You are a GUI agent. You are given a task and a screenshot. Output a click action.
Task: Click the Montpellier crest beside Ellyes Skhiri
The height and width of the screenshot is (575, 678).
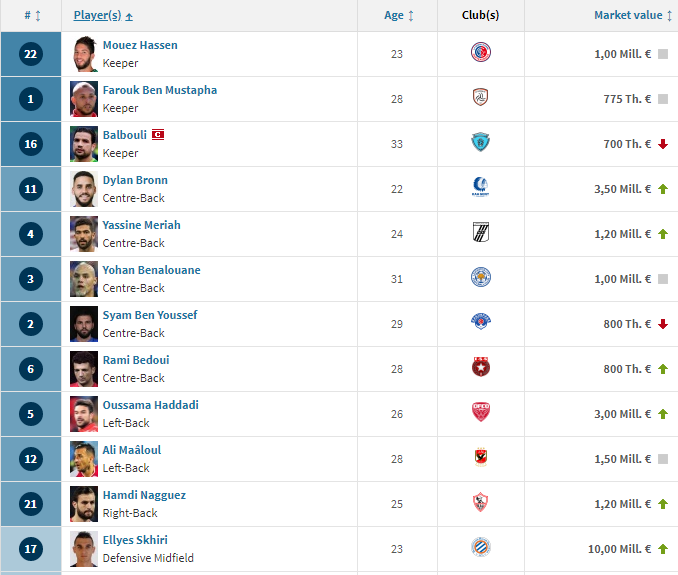pyautogui.click(x=480, y=547)
